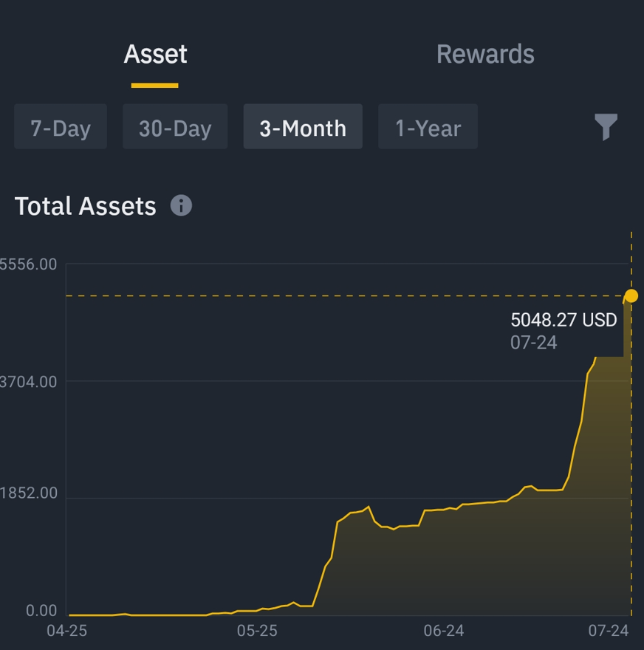Image resolution: width=644 pixels, height=650 pixels.
Task: Click the 07-24 axis label at bottom
Action: 608,631
